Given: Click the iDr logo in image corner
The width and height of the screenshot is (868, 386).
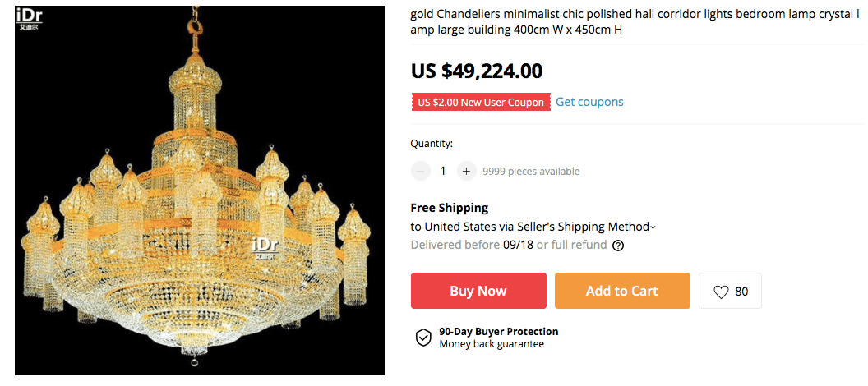Looking at the screenshot, I should (30, 19).
